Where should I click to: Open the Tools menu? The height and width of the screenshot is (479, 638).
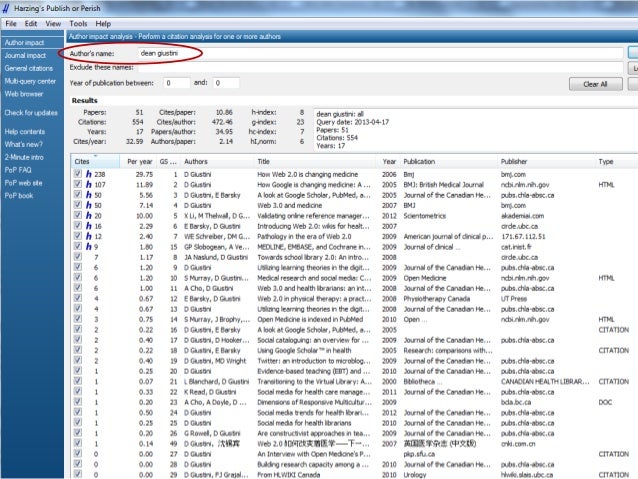tap(78, 23)
